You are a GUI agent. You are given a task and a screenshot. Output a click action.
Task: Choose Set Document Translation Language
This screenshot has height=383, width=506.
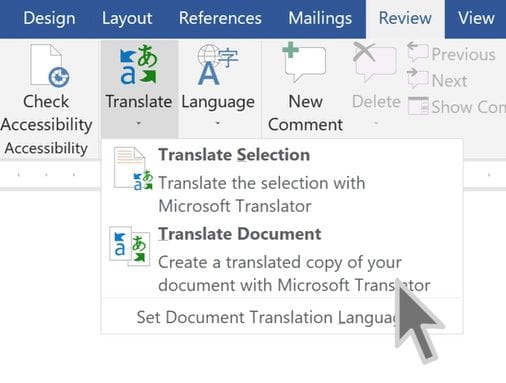click(282, 317)
